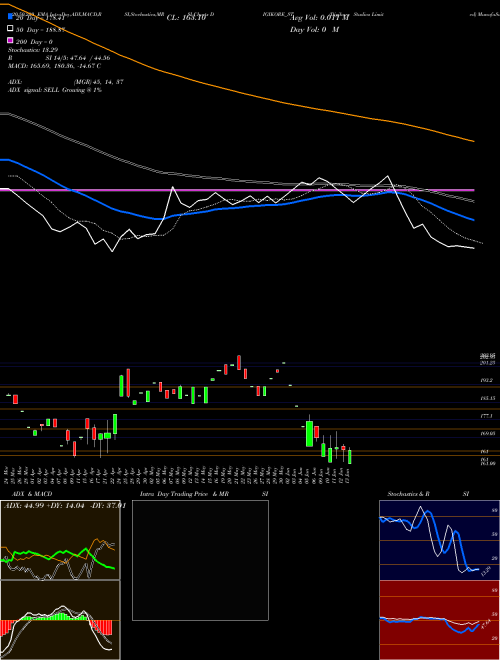Viewport: 500px width, 660px height.
Task: Click the 'Day Vol: 0 M' label
Action: point(314,29)
